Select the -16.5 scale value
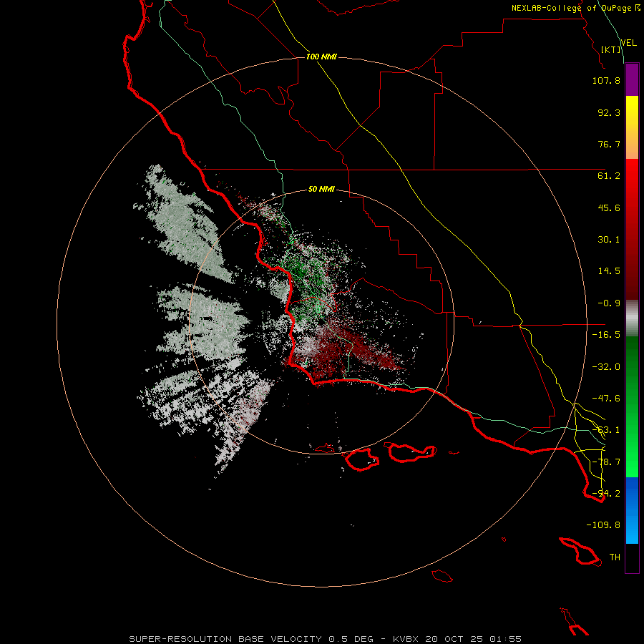This screenshot has width=644, height=644. pos(606,335)
